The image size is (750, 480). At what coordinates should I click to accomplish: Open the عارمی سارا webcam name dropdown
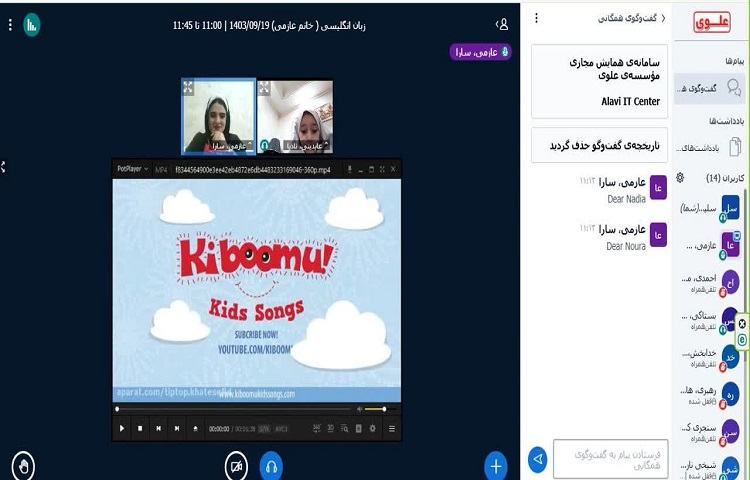click(x=232, y=146)
